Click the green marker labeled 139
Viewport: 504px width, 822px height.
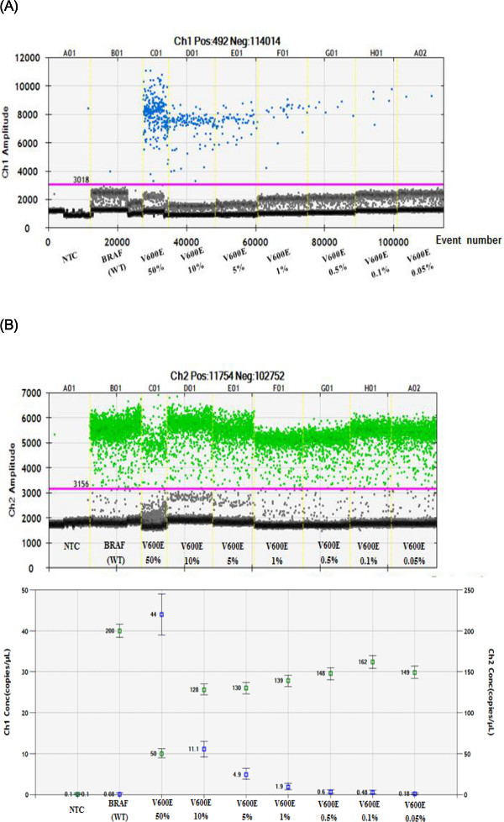coord(287,681)
